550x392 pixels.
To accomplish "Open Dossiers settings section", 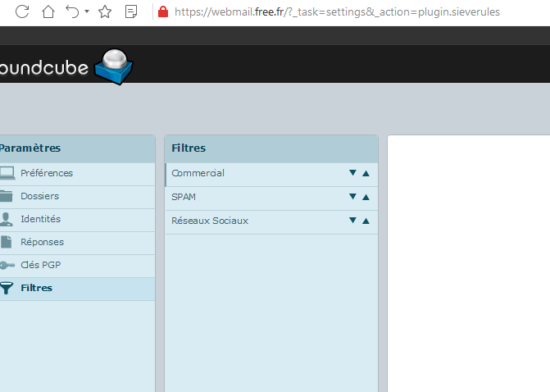I will pos(39,196).
